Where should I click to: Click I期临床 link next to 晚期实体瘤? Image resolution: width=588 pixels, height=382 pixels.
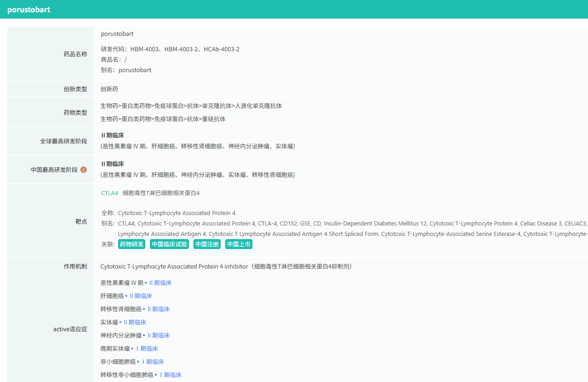147,349
